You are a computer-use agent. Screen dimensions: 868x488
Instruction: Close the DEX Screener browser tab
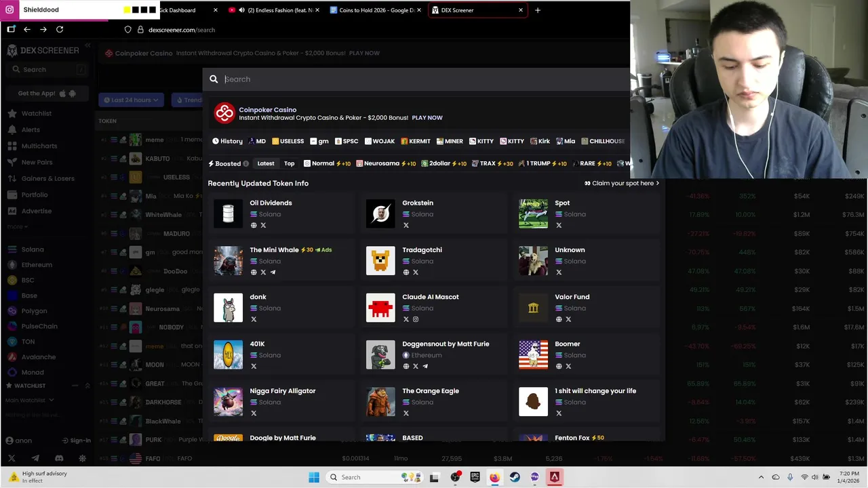point(521,10)
